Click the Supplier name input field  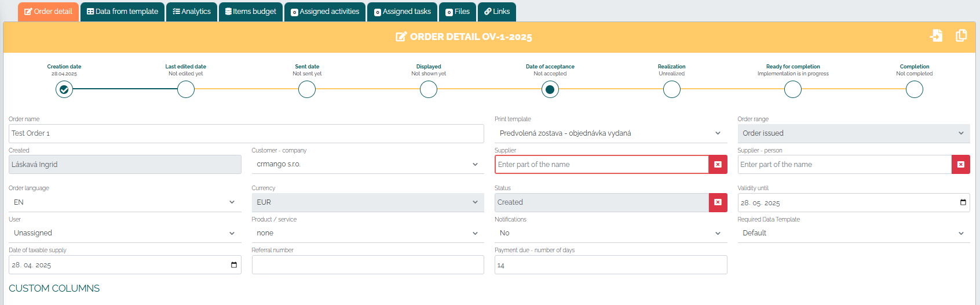602,165
